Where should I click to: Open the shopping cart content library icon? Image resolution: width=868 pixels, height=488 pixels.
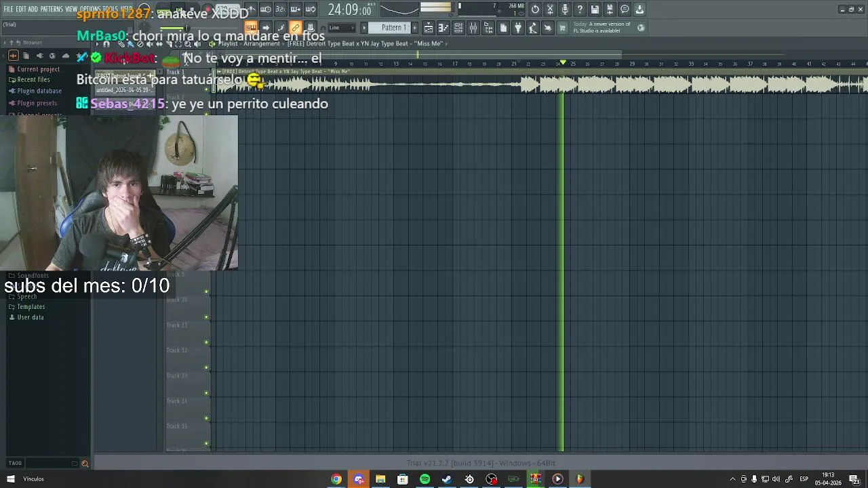[562, 28]
